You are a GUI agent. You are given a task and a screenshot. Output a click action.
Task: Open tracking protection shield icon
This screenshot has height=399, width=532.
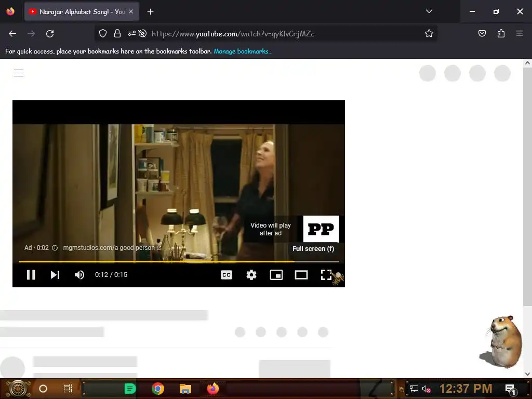pyautogui.click(x=103, y=33)
